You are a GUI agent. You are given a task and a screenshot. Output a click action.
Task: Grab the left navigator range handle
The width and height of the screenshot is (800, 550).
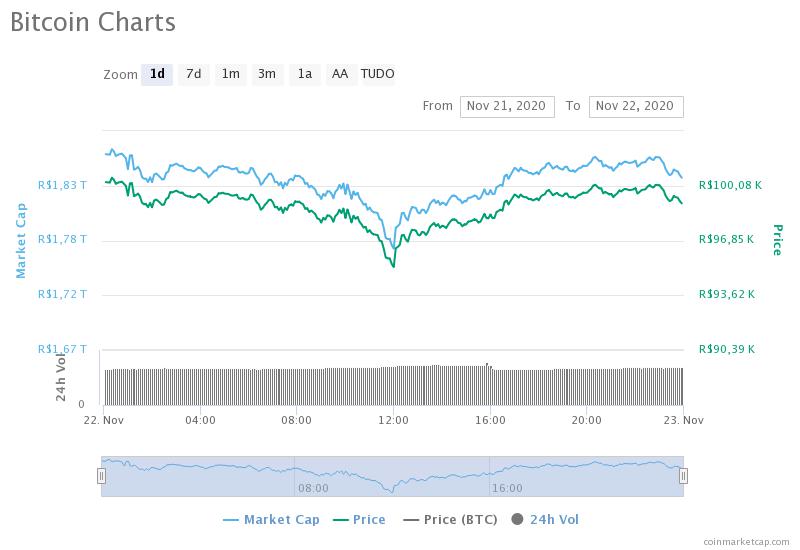point(102,476)
